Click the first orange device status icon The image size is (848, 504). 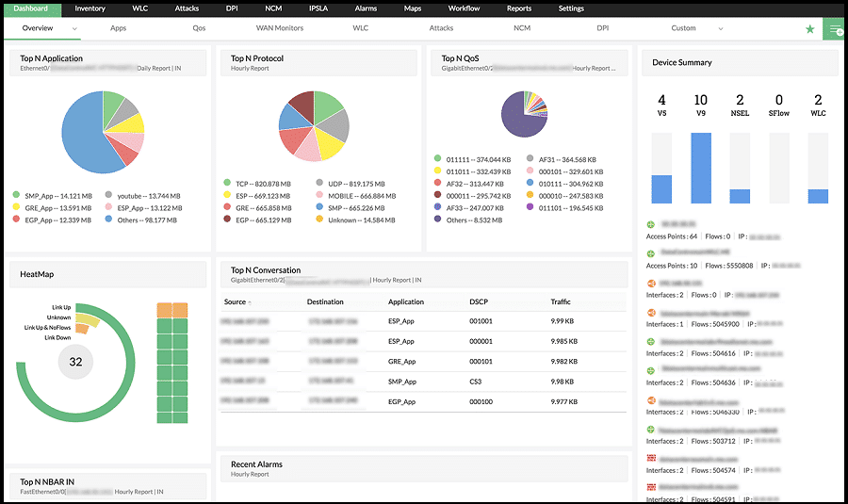(x=651, y=283)
